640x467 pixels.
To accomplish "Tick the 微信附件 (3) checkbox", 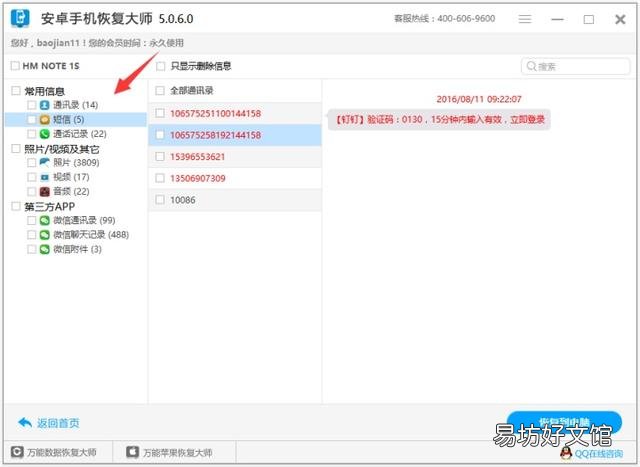I will tap(31, 249).
